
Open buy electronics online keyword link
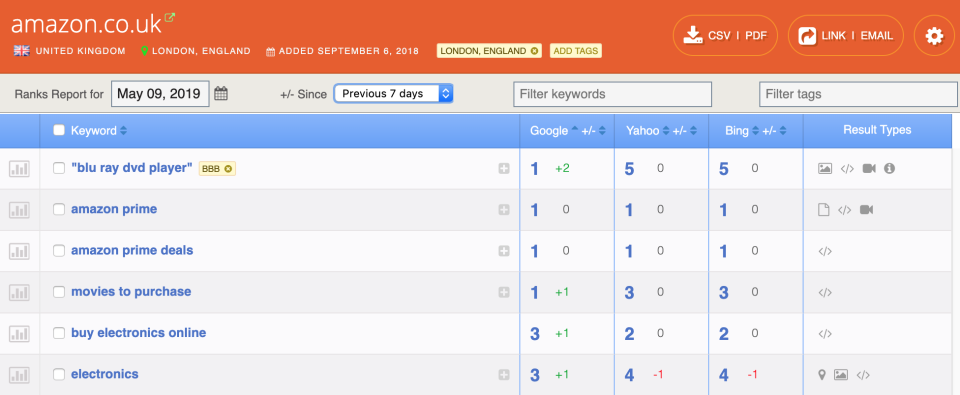[x=138, y=333]
